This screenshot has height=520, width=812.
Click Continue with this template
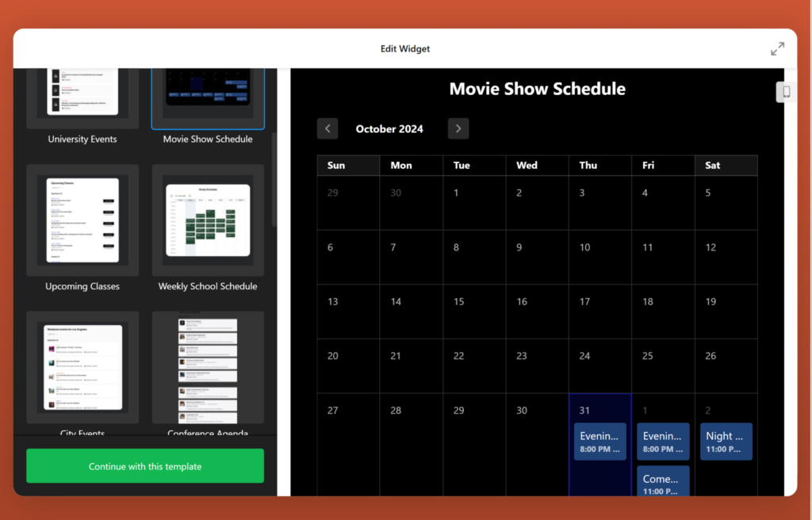pyautogui.click(x=145, y=466)
